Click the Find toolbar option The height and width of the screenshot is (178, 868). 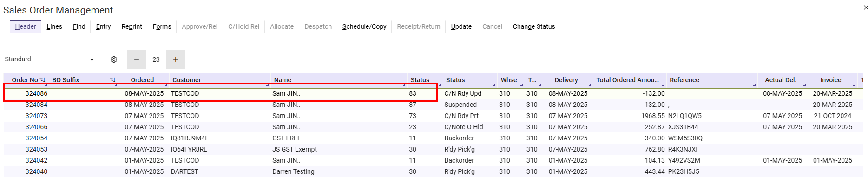coord(79,26)
